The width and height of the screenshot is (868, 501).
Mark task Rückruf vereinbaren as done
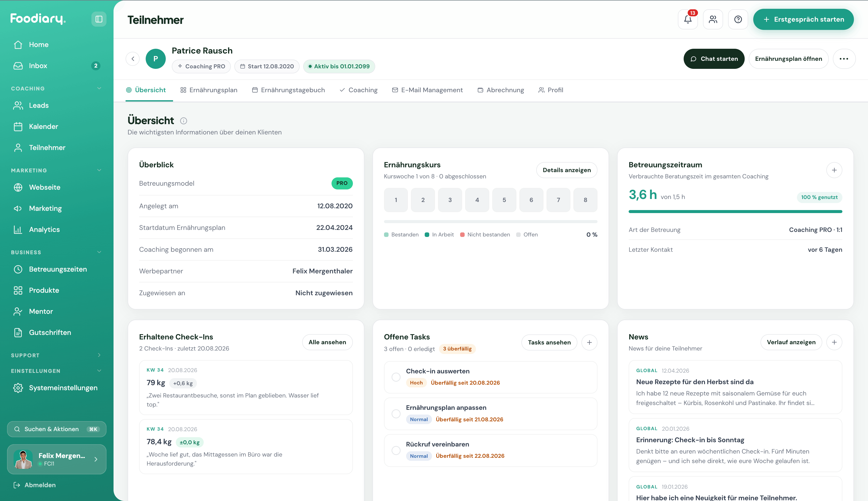(396, 450)
